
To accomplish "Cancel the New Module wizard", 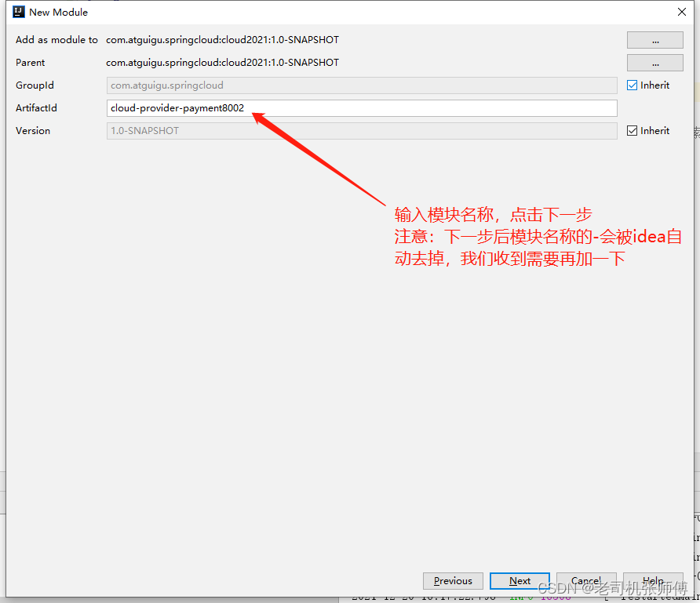I will click(586, 581).
